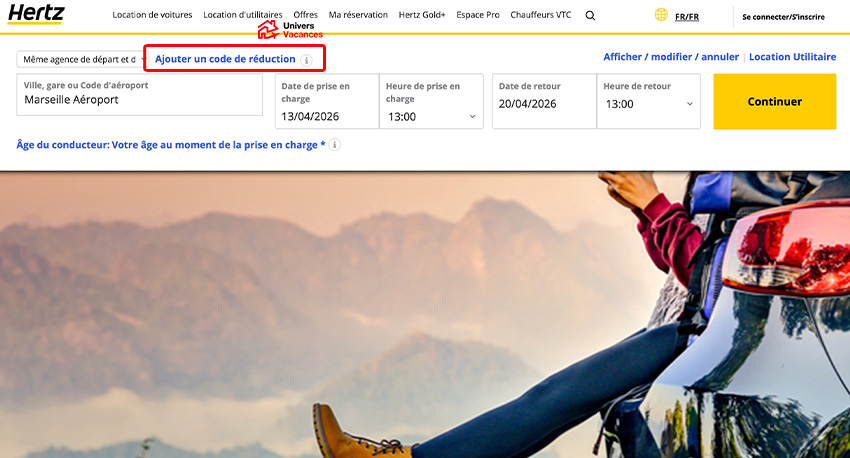Open the 'Heure de prise en charge' dropdown
The height and width of the screenshot is (458, 850).
(431, 116)
